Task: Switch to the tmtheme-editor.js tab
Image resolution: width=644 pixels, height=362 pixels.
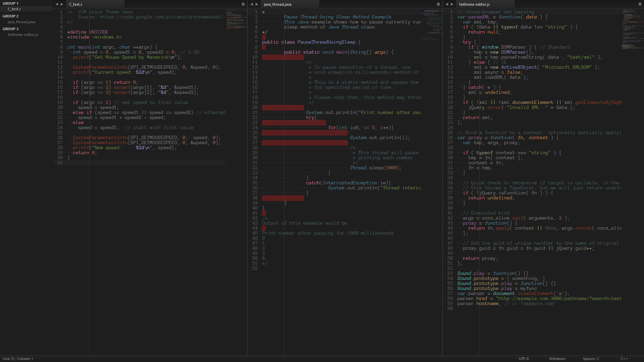Action: tap(474, 4)
